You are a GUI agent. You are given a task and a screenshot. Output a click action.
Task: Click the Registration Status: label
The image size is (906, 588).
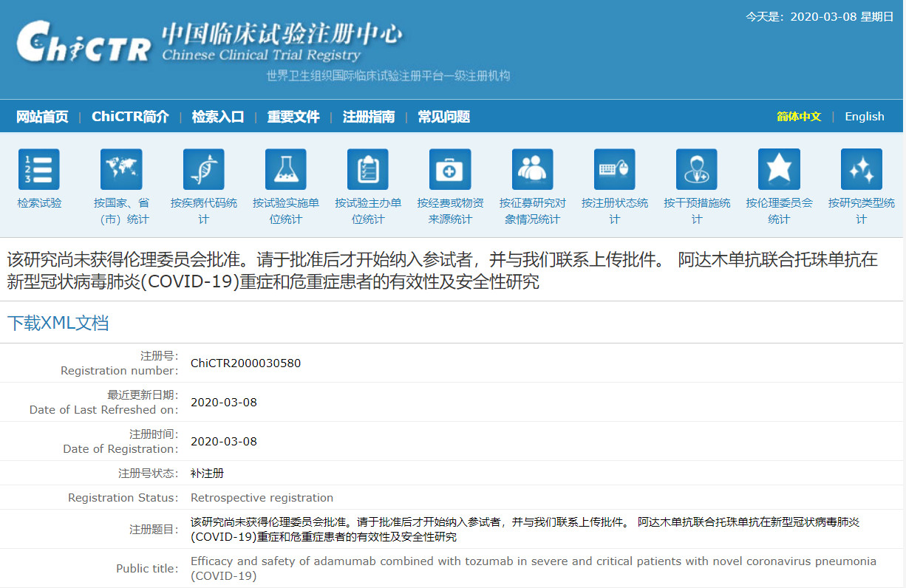pos(123,498)
